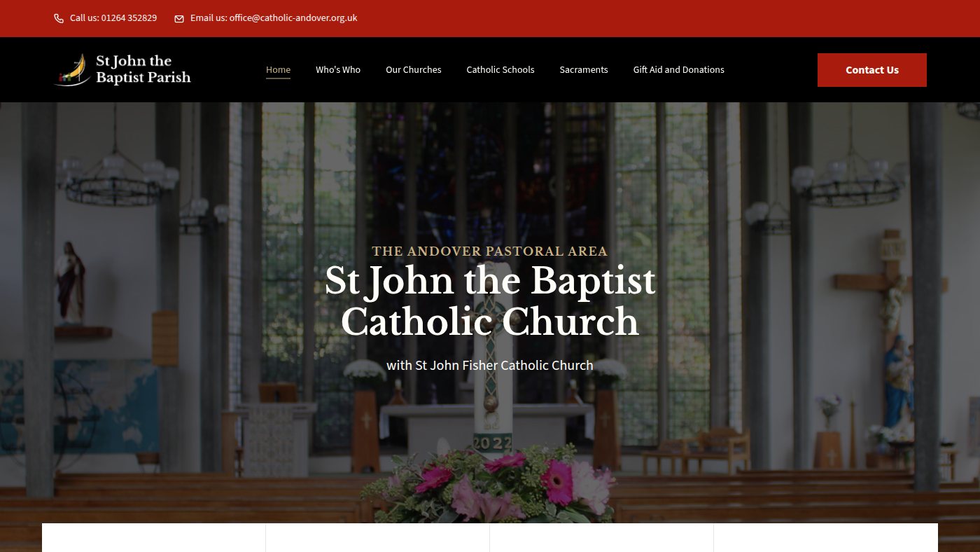Click the "St John the Baptist Catholic Church" heading
The image size is (980, 552).
click(490, 301)
